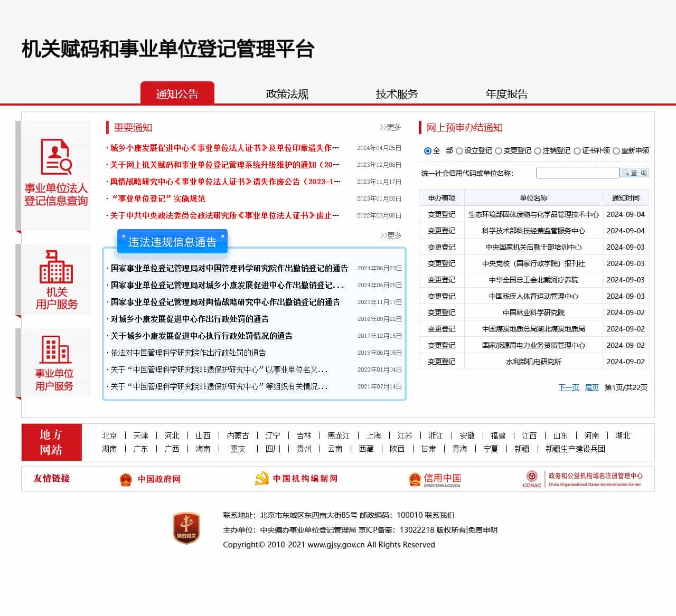The image size is (676, 616).
Task: Click 违法违规信息通告 section header
Action: point(172,242)
